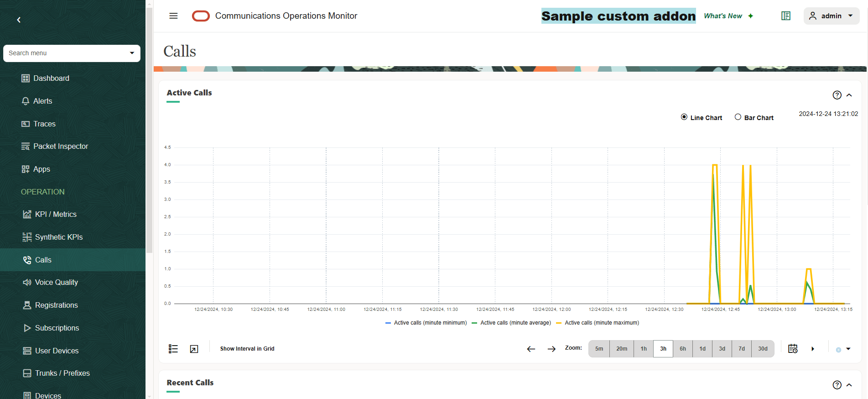Viewport: 868px width, 399px height.
Task: Toggle Active calls minute minimum legend series
Action: point(426,323)
